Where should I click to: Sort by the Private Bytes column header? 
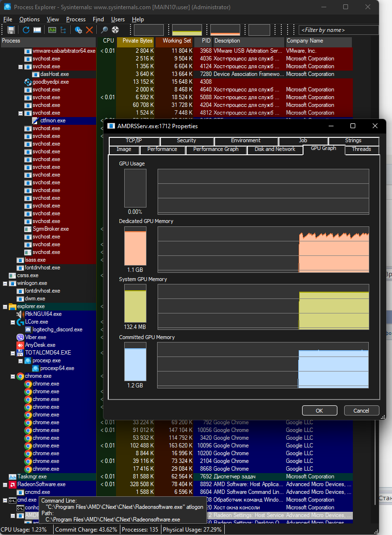[136, 41]
